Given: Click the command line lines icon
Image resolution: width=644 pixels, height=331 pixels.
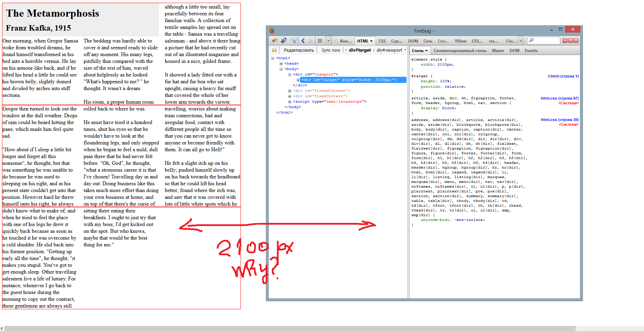Looking at the screenshot, I should click(320, 41).
